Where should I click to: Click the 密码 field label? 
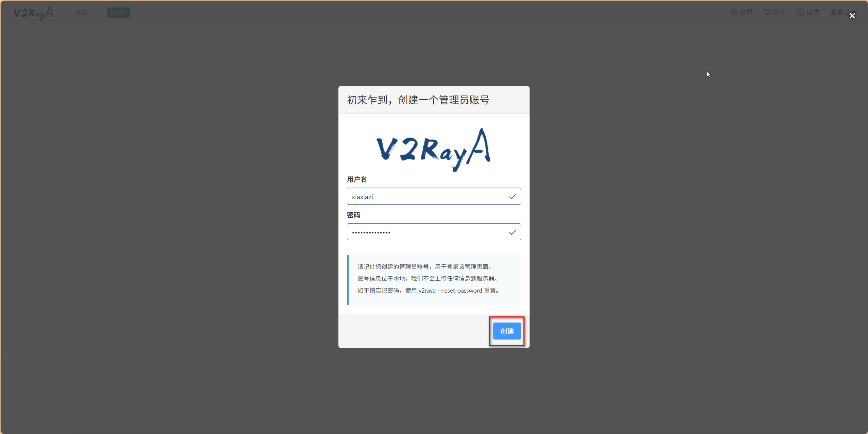353,215
